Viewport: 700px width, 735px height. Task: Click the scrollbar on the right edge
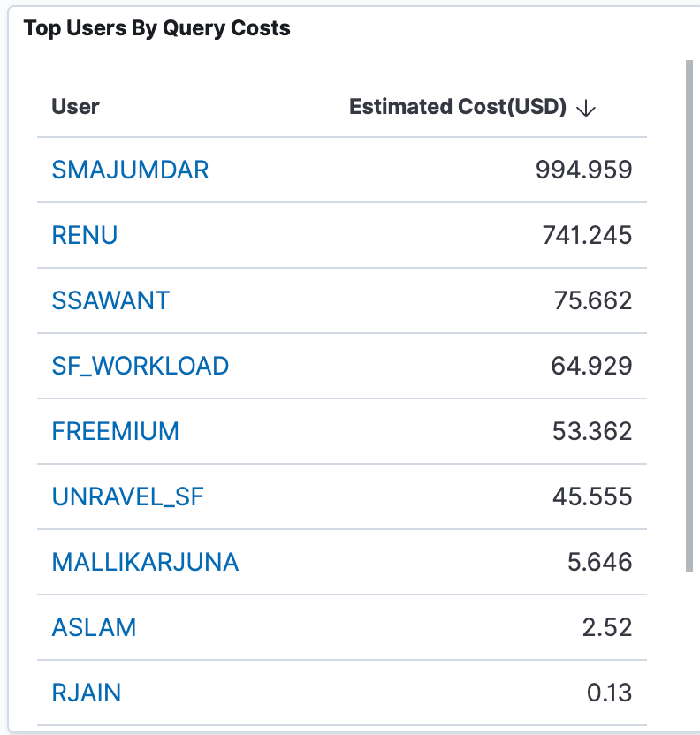pyautogui.click(x=690, y=309)
